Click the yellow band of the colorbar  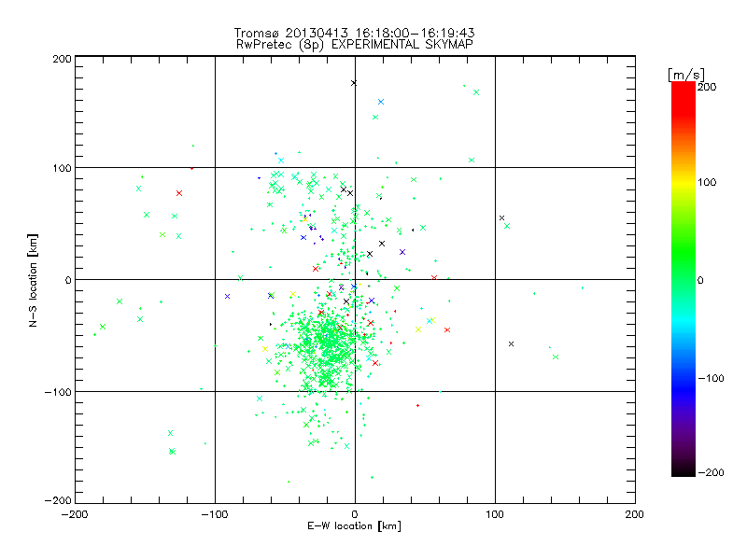(x=684, y=182)
